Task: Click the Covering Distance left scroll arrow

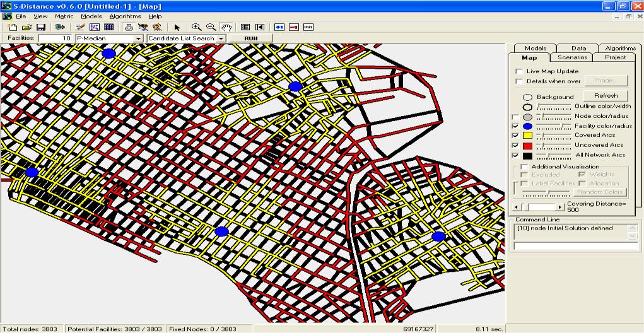Action: [517, 207]
